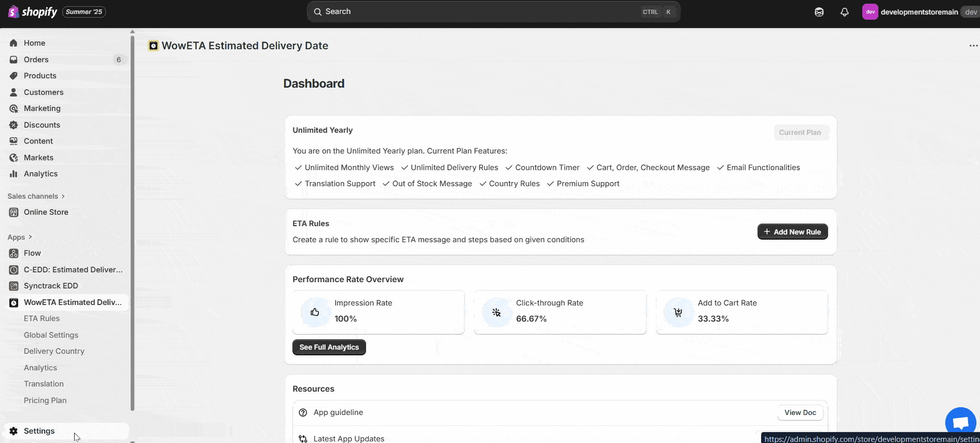Click the Click-through Rate cursor icon

[496, 312]
